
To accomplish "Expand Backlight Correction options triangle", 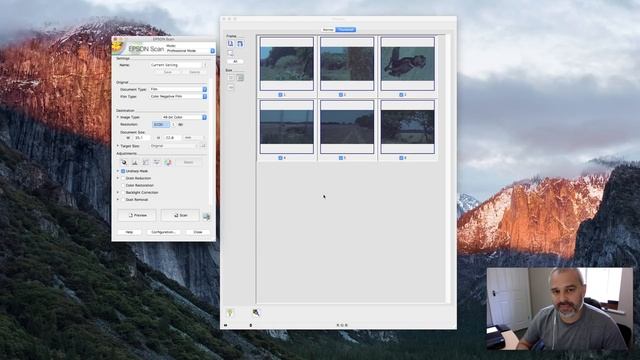I will pos(118,192).
